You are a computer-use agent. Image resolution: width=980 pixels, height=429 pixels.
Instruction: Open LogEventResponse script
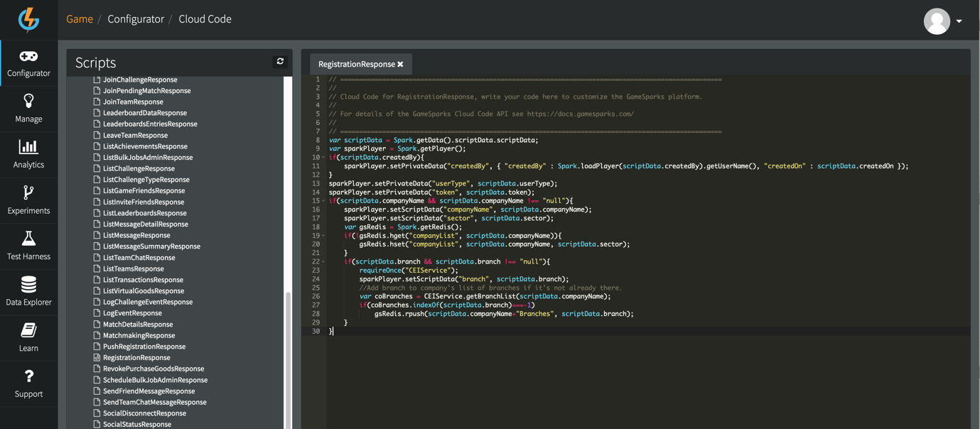coord(132,313)
